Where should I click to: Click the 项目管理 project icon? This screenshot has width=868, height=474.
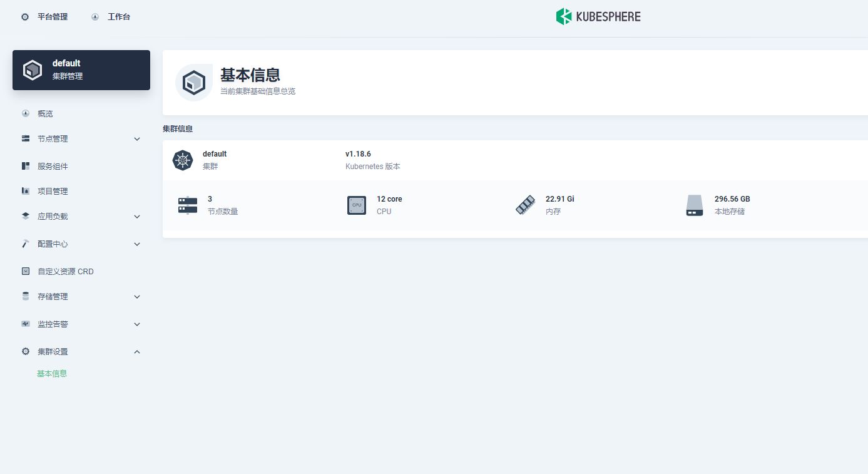[x=26, y=192]
